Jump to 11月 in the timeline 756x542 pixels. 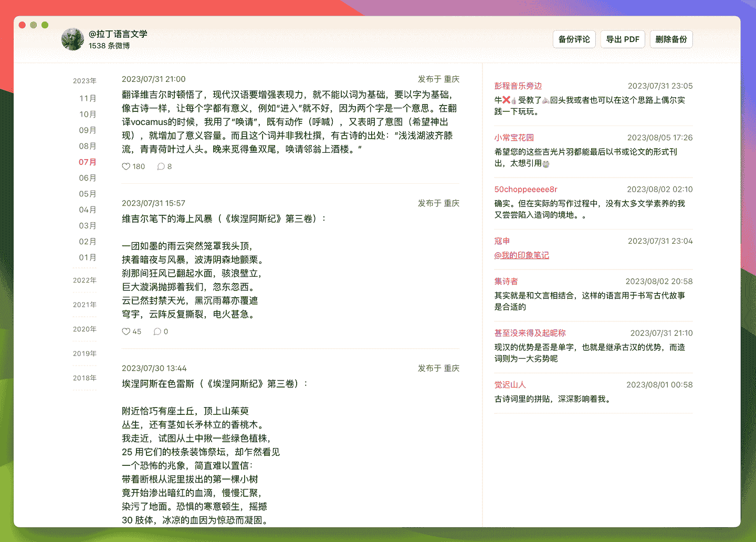click(88, 98)
